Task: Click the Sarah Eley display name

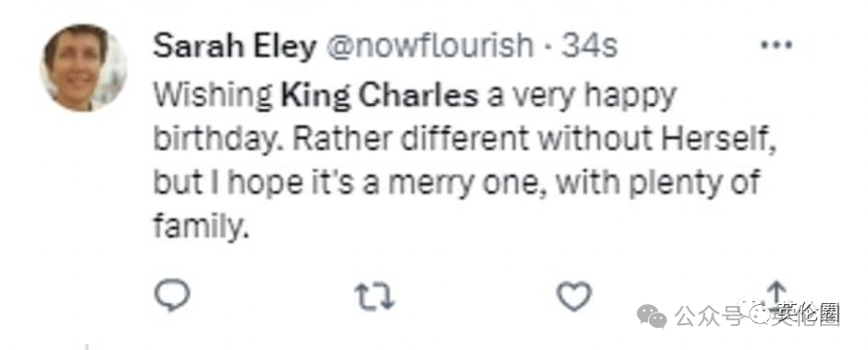Action: click(234, 47)
